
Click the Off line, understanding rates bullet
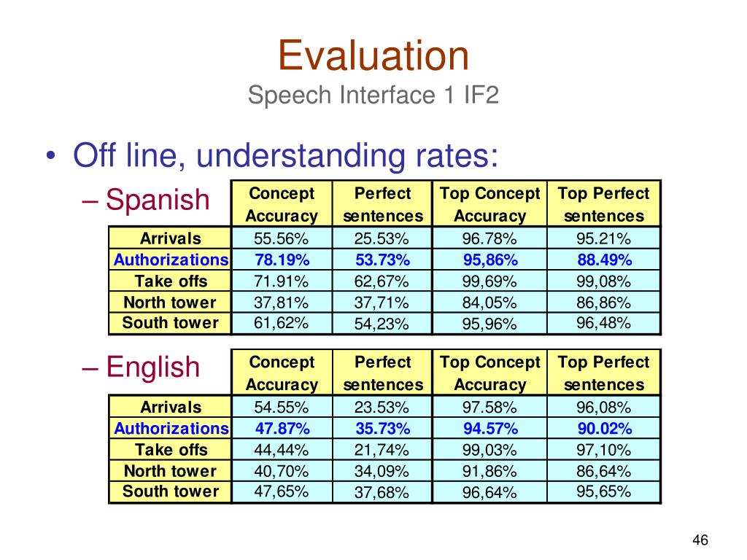point(285,155)
